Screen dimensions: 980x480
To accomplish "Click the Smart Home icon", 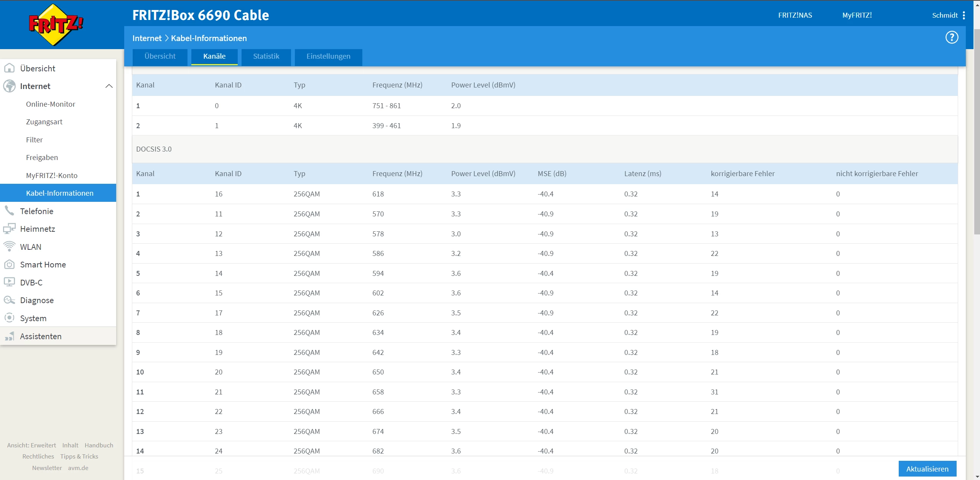I will click(x=9, y=264).
